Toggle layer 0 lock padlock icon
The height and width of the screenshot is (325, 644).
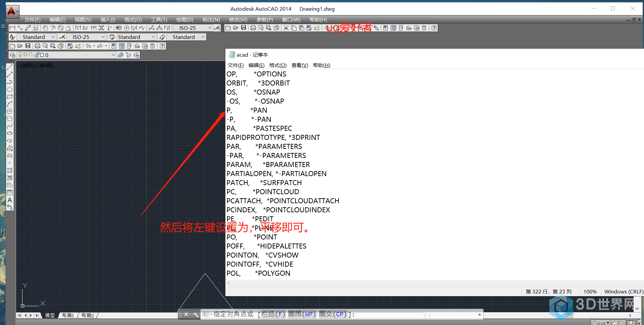(x=37, y=55)
